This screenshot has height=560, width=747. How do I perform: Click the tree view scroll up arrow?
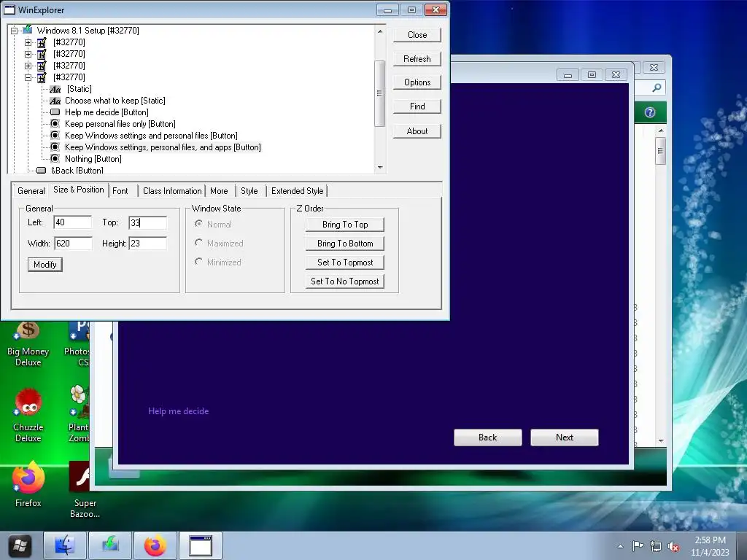point(379,31)
